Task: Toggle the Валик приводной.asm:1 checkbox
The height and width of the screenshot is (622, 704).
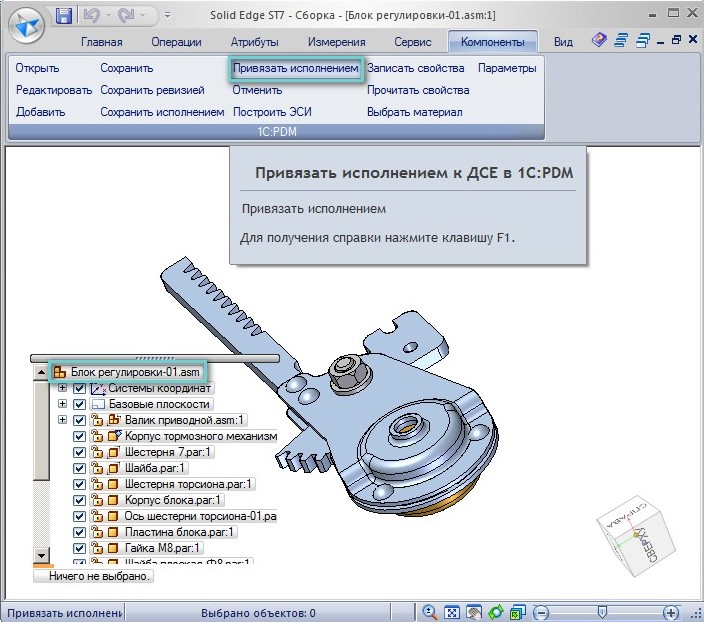Action: [x=79, y=420]
